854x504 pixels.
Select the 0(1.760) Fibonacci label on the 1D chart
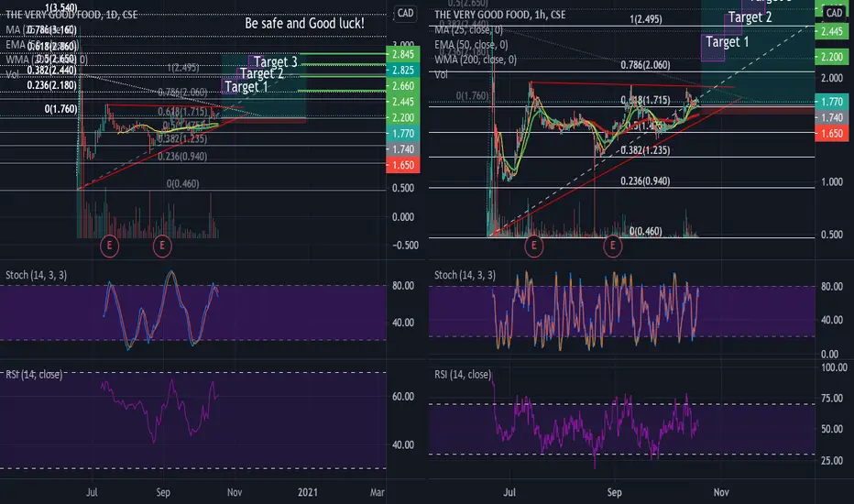coord(61,109)
